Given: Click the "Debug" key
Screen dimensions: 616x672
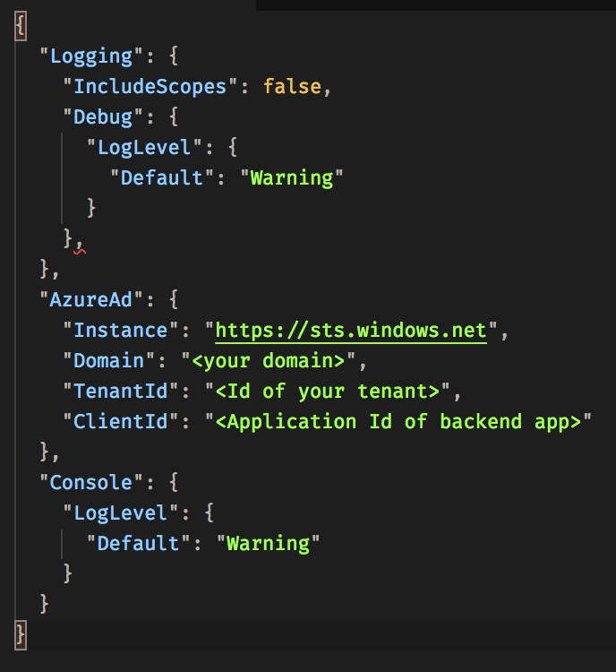Looking at the screenshot, I should click(x=102, y=116).
